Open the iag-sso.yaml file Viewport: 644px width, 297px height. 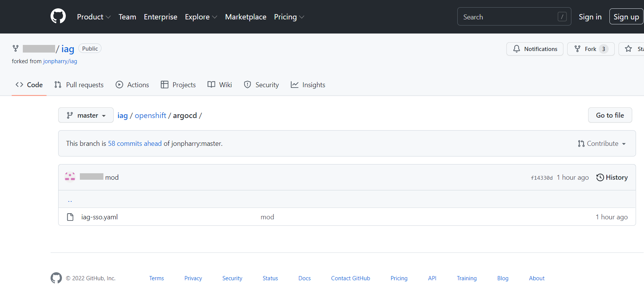click(100, 217)
